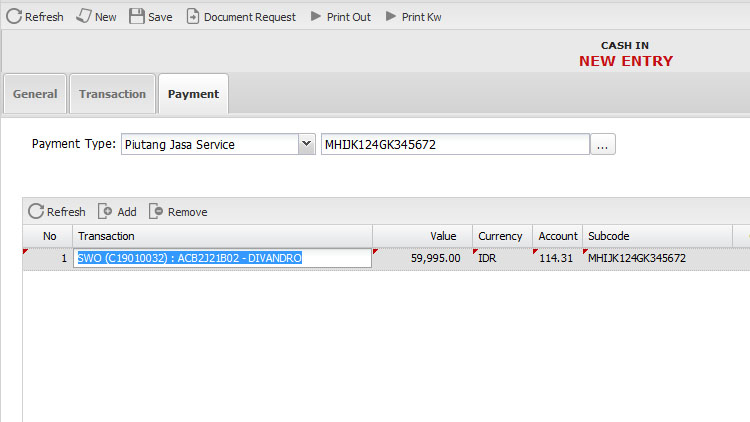Open the Payment Type dropdown
Viewport: 750px width, 422px height.
coord(306,145)
